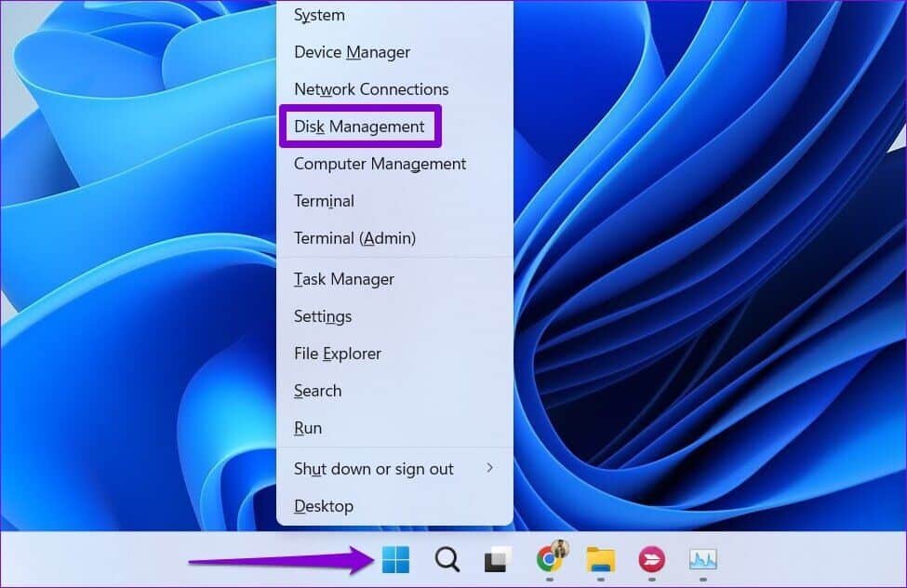Expand Shut down or sign out submenu
907x588 pixels.
click(x=395, y=469)
